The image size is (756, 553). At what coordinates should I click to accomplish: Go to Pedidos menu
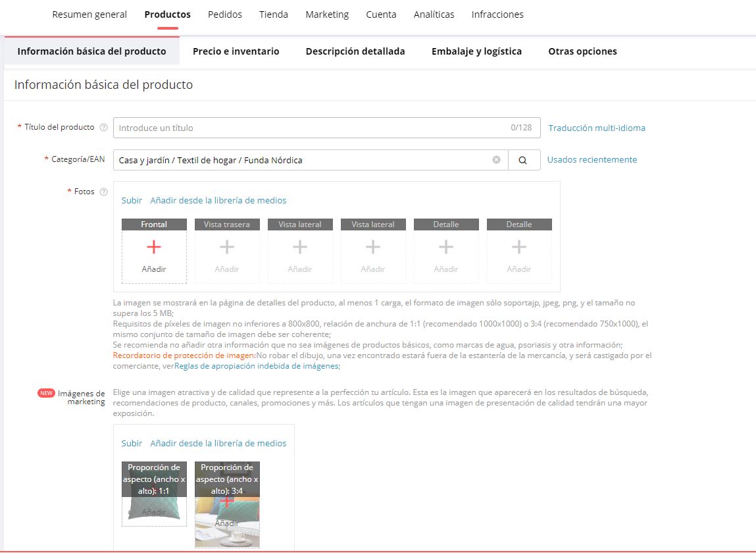tap(224, 14)
